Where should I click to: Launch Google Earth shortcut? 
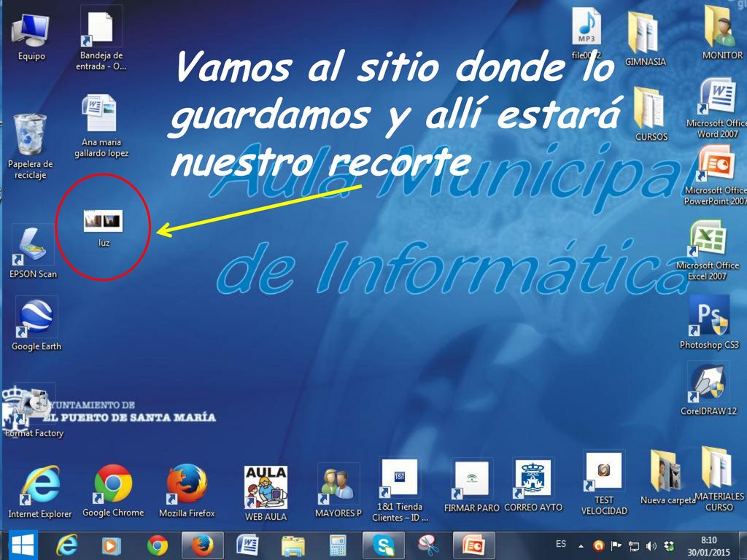(x=36, y=325)
